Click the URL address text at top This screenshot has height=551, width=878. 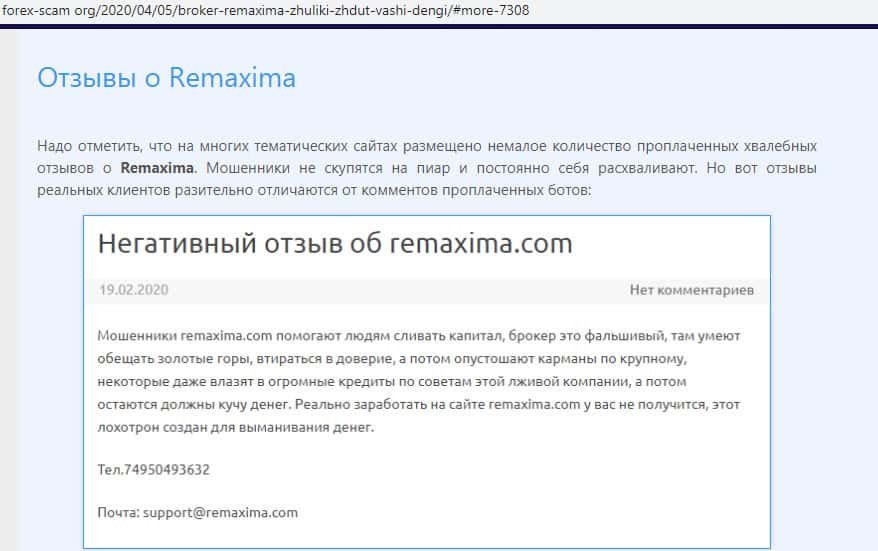265,10
